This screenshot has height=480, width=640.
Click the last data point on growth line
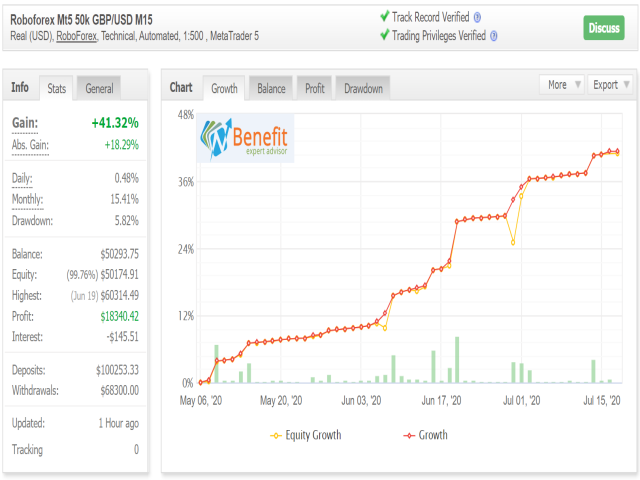[x=618, y=151]
